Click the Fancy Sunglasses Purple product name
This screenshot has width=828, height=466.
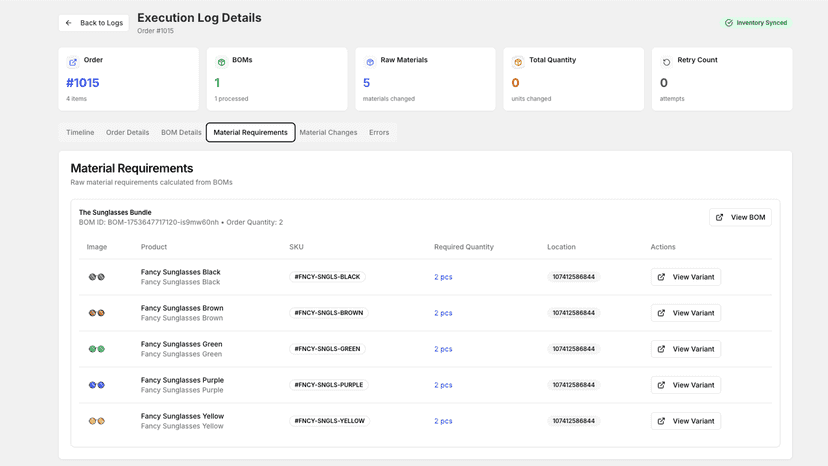[182, 380]
